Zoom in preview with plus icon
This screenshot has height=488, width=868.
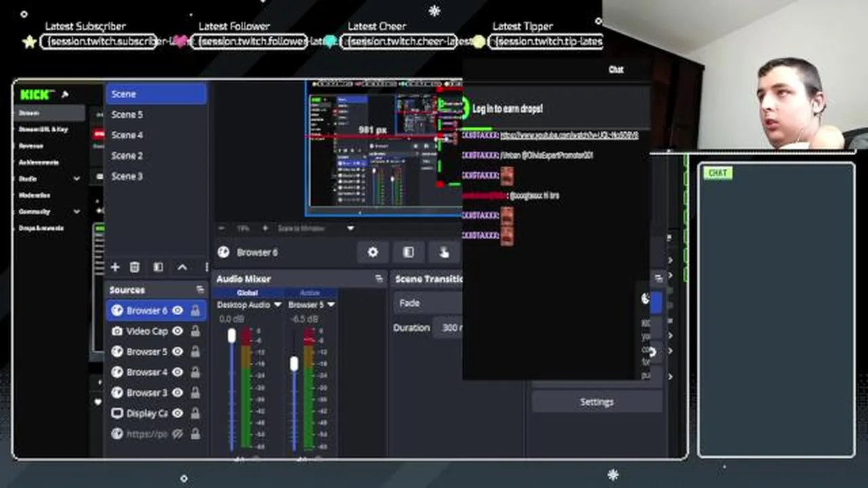point(264,228)
